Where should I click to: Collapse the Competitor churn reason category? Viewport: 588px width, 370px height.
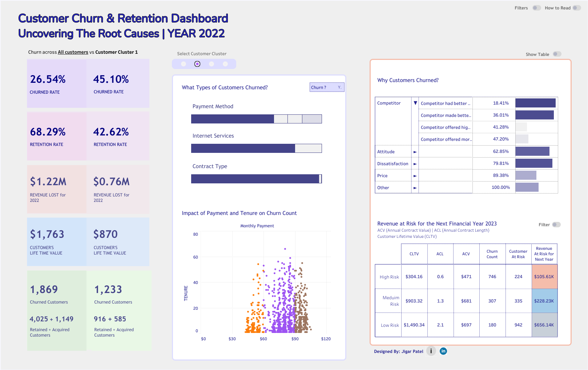pos(415,103)
